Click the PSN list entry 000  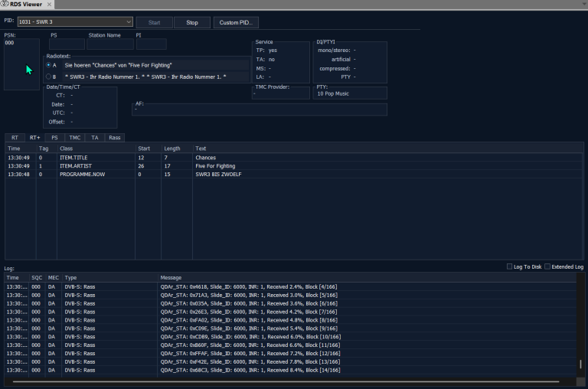coord(9,43)
